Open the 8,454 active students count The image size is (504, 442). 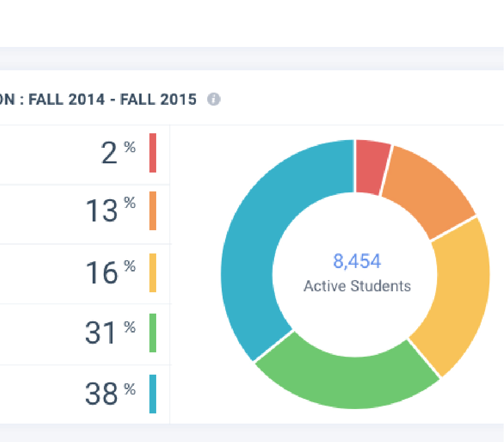tap(357, 261)
